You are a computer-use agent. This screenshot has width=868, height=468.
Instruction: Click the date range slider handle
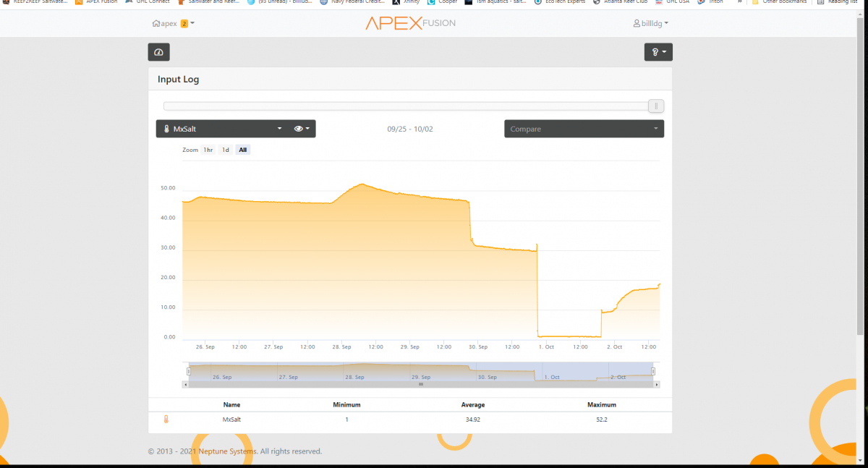(x=655, y=106)
